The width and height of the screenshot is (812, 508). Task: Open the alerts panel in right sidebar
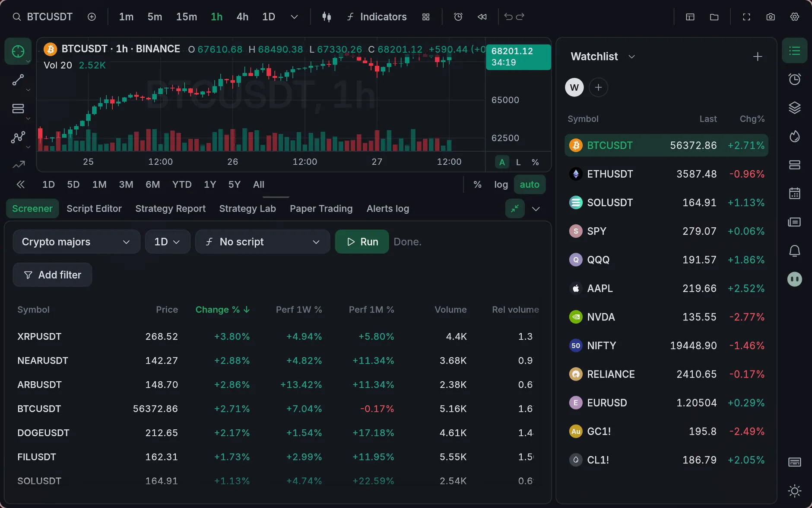795,79
